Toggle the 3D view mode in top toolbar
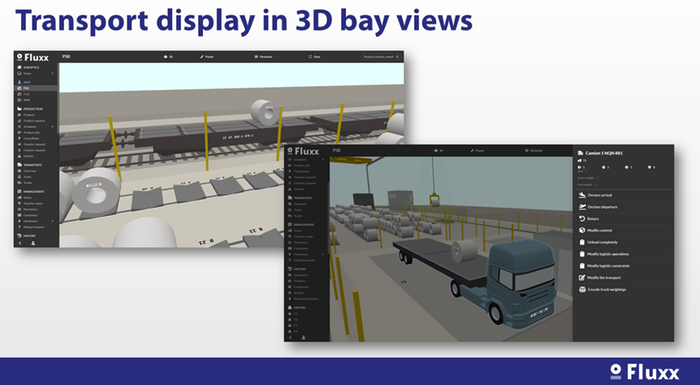700x385 pixels. pos(168,57)
